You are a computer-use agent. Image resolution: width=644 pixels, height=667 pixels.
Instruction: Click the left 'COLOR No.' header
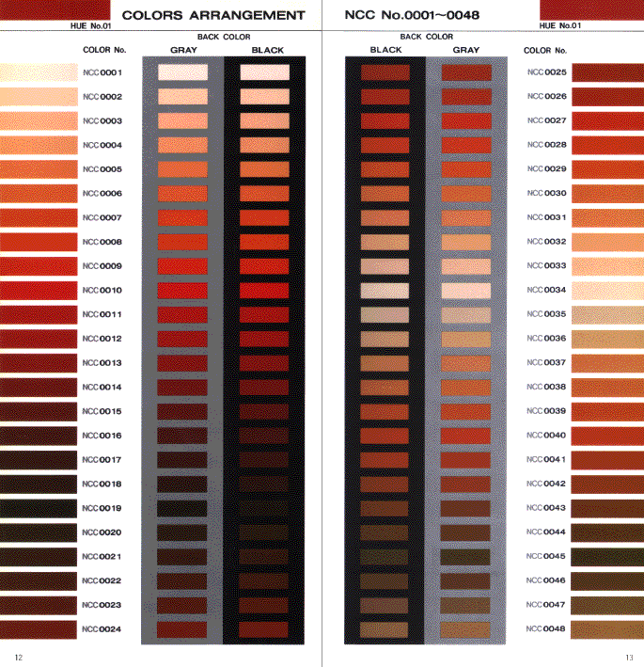104,50
